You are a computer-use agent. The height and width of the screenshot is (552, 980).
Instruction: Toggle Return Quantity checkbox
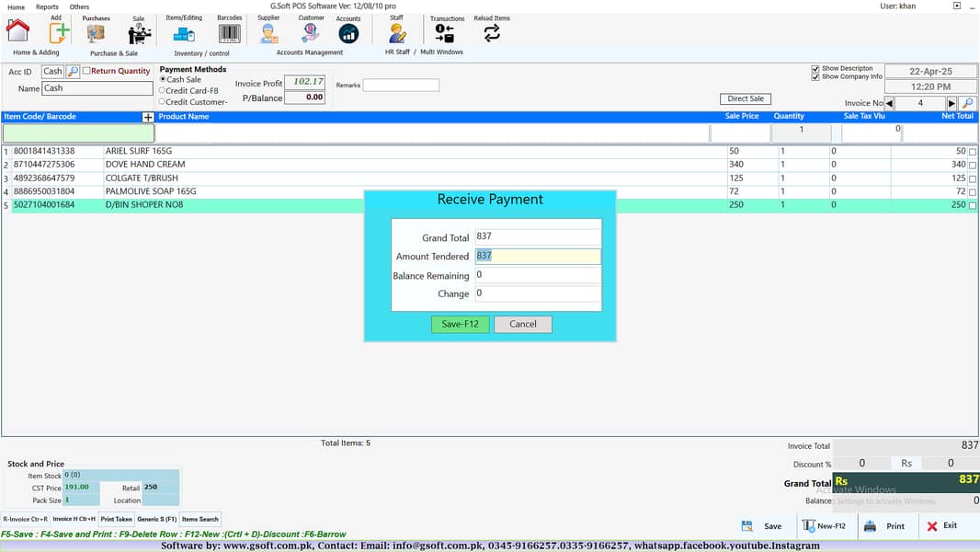[86, 71]
